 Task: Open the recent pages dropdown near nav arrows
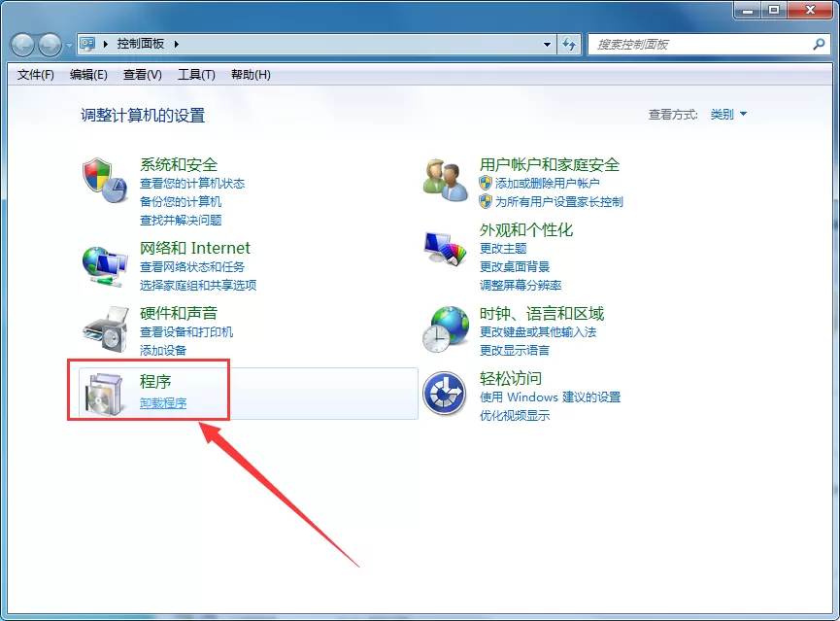click(x=69, y=45)
